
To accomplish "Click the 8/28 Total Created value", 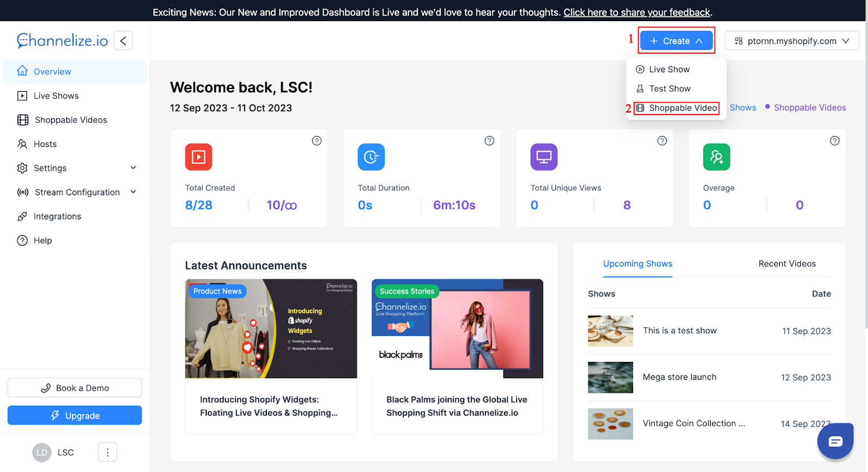I will (199, 205).
